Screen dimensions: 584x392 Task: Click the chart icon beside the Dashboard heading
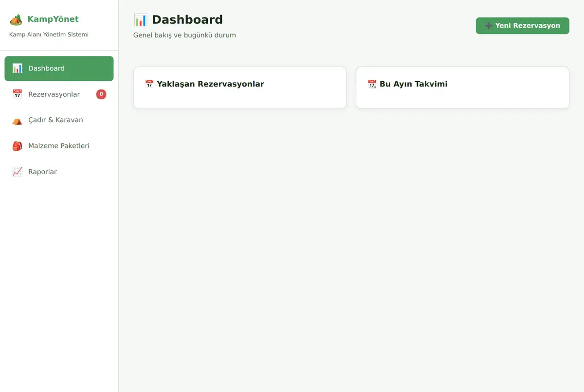pyautogui.click(x=140, y=20)
